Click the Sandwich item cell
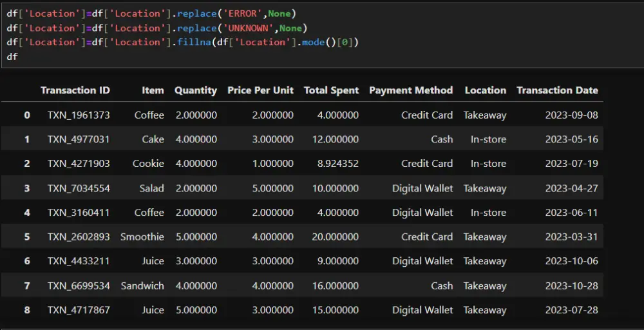 [x=142, y=286]
